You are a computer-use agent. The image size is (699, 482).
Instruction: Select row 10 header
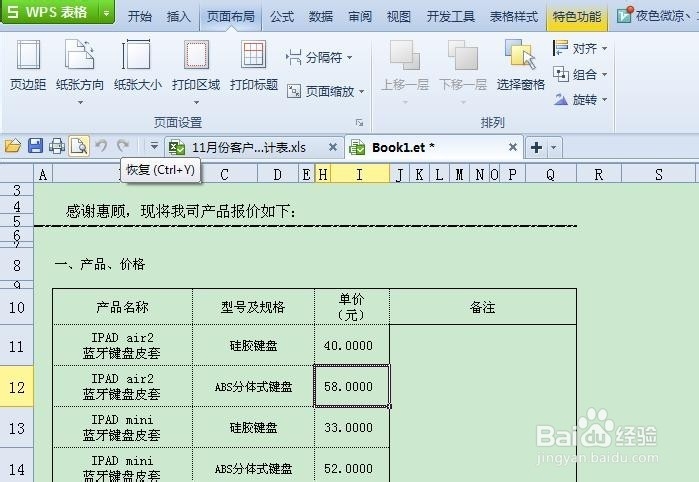pos(17,307)
